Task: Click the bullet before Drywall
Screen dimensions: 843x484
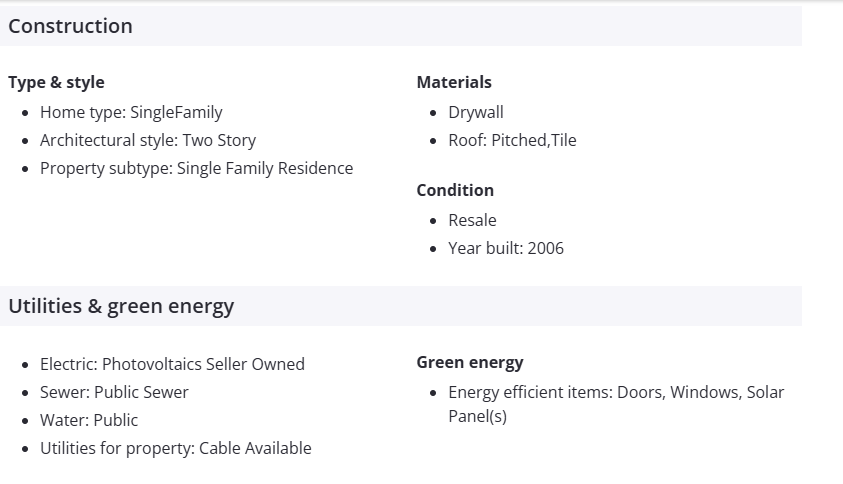Action: click(x=432, y=113)
